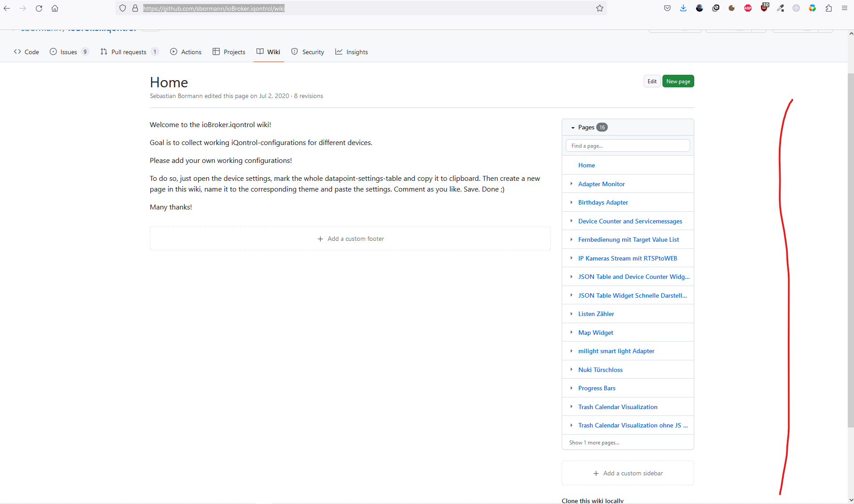Click the Edit wiki page button
Viewport: 854px width, 504px height.
click(652, 81)
